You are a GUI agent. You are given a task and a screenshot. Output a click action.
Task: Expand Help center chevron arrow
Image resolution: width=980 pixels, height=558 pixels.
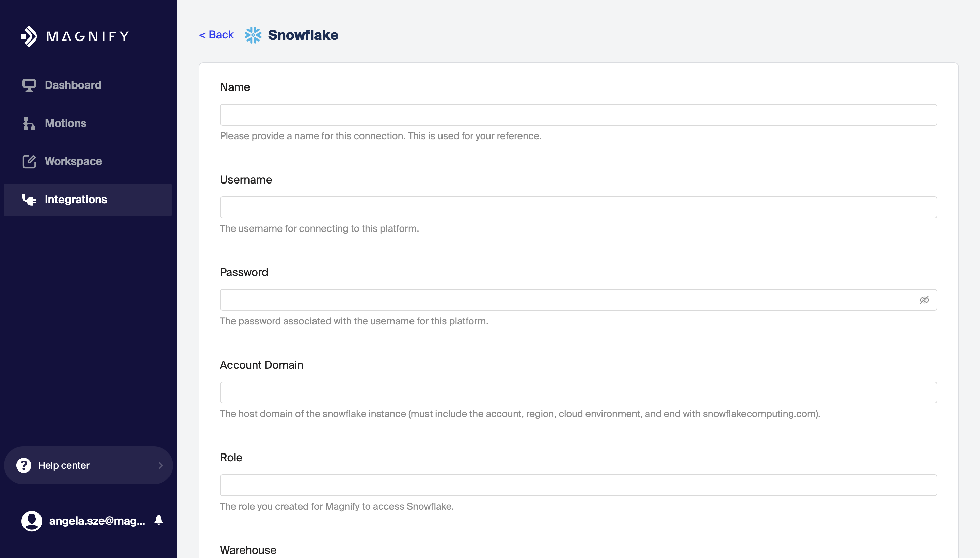pyautogui.click(x=161, y=465)
